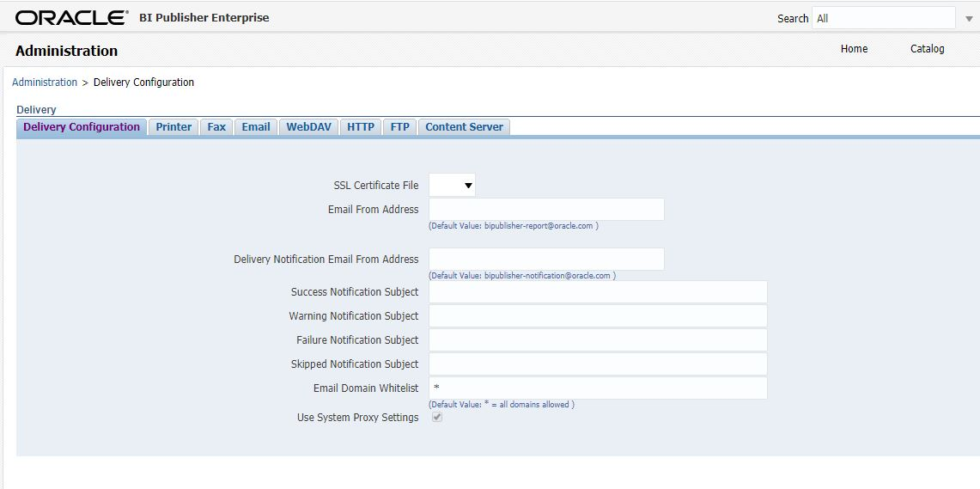980x489 pixels.
Task: Switch to the Fax tab
Action: [x=216, y=127]
